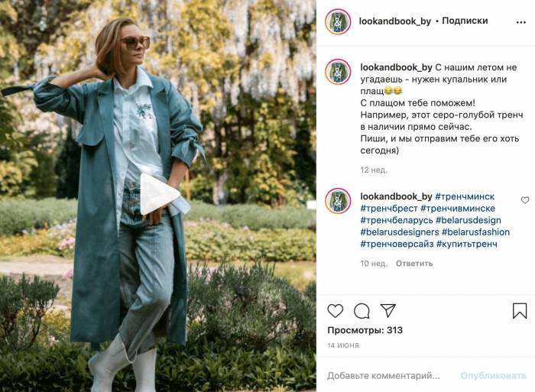Like the hashtag comment small heart
Image resolution: width=535 pixels, height=392 pixels.
pyautogui.click(x=525, y=200)
